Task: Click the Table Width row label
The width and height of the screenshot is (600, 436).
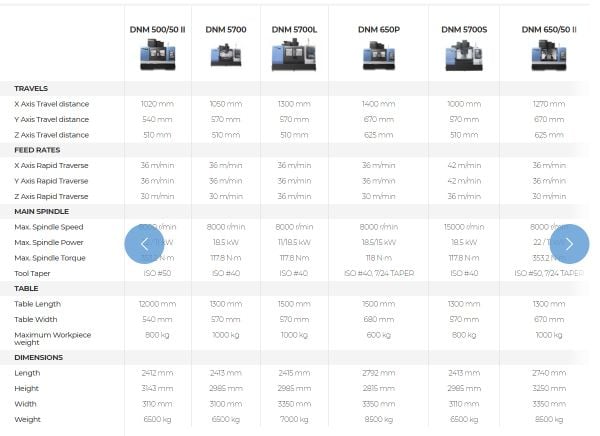Action: (36, 319)
